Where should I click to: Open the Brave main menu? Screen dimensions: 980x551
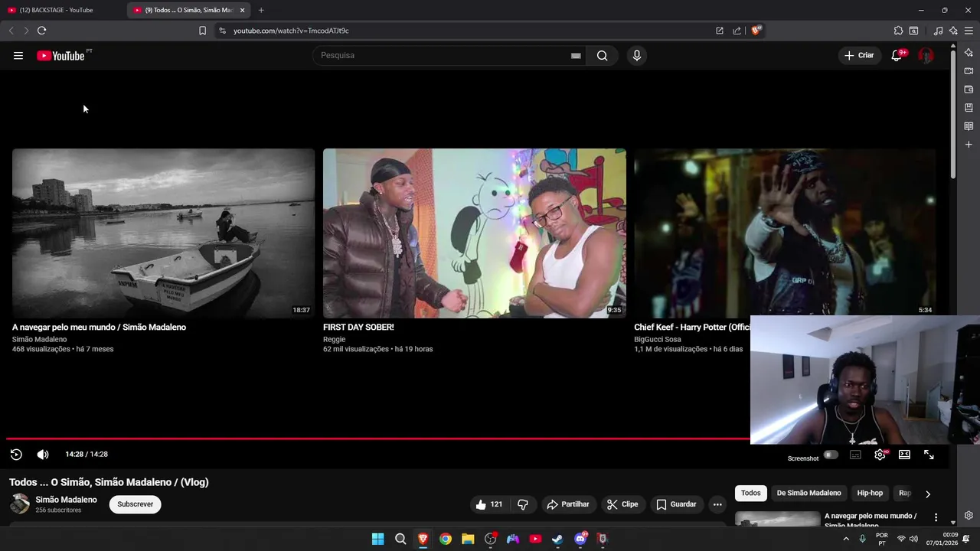pyautogui.click(x=969, y=31)
